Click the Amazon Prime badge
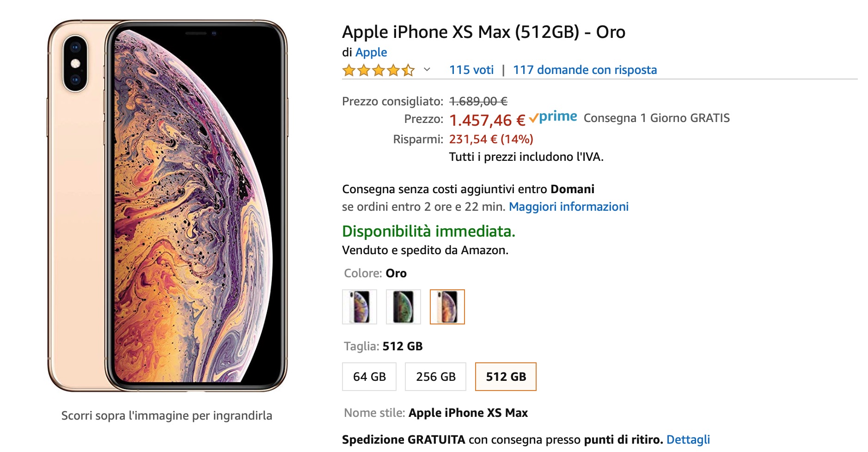Screen dimensions: 868x452 [553, 117]
